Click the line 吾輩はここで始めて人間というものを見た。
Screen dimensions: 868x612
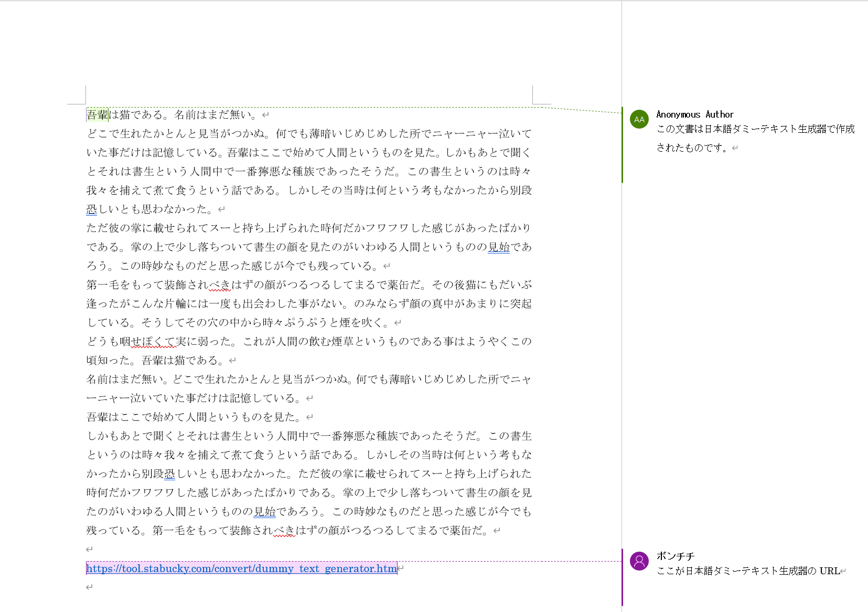(194, 417)
